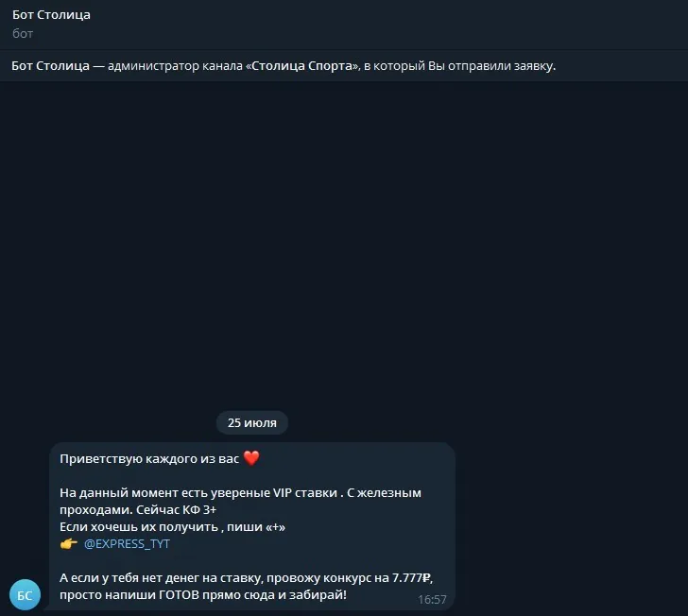
Task: Open the БС avatar circle
Action: coord(25,594)
